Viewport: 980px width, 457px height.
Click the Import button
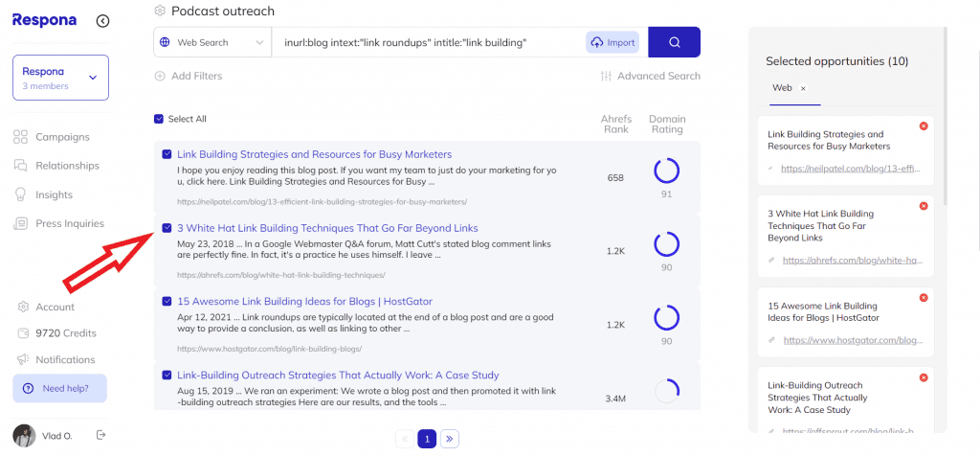(x=612, y=42)
